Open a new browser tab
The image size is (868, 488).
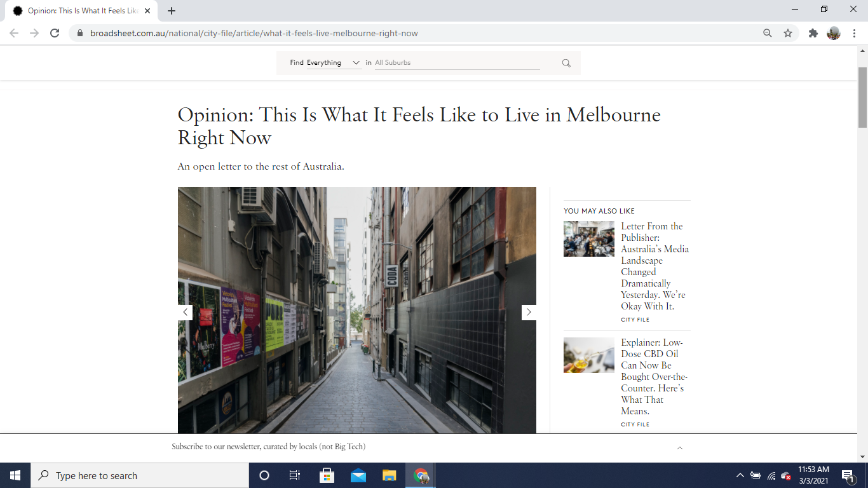tap(172, 11)
